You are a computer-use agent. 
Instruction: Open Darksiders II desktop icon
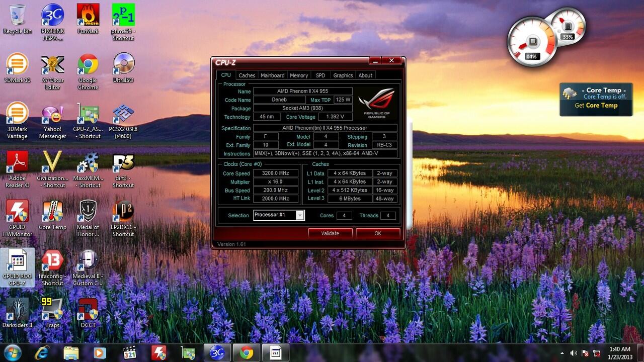coord(17,313)
